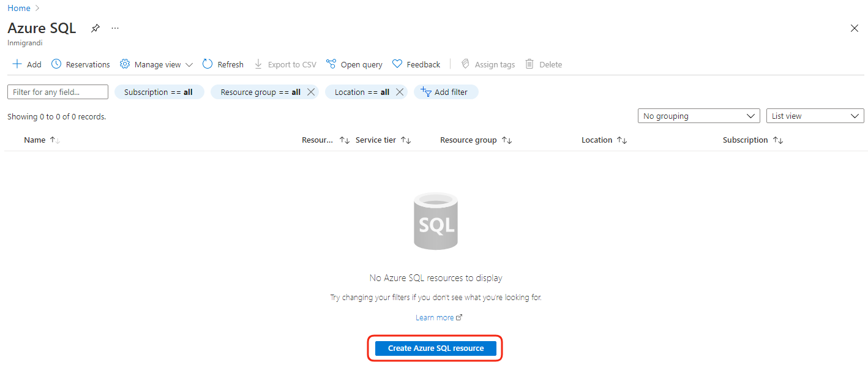Click the Refresh circular arrow icon
The width and height of the screenshot is (868, 365).
click(x=208, y=64)
